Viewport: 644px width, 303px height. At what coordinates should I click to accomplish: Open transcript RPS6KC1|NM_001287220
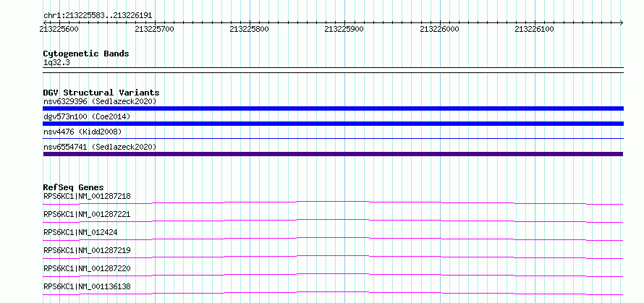pos(87,268)
